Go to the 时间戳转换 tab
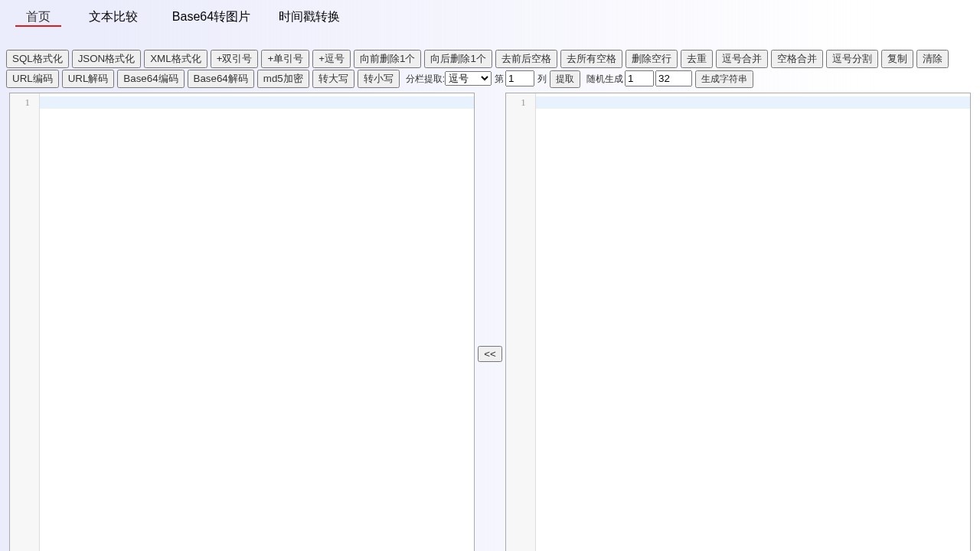980x551 pixels. tap(309, 17)
